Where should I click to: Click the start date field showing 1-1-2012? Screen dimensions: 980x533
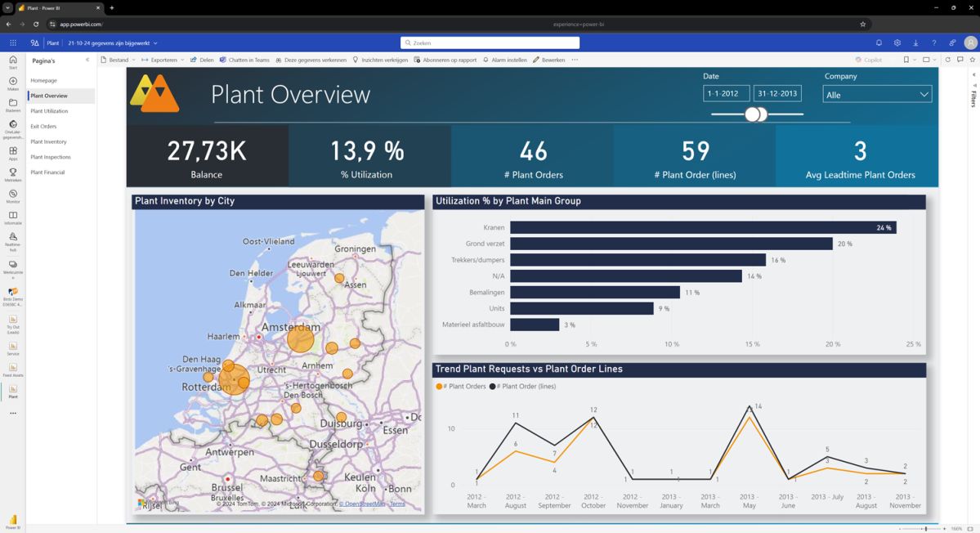point(726,93)
